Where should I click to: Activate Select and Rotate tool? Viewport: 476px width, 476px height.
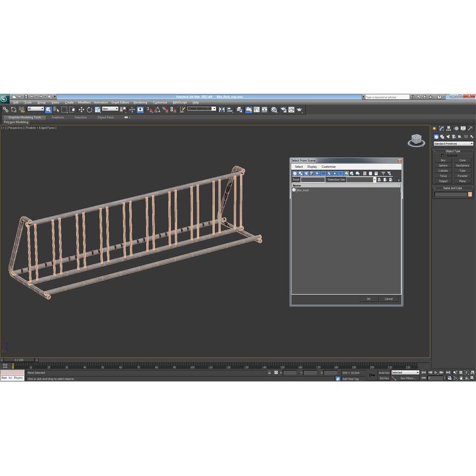89,110
